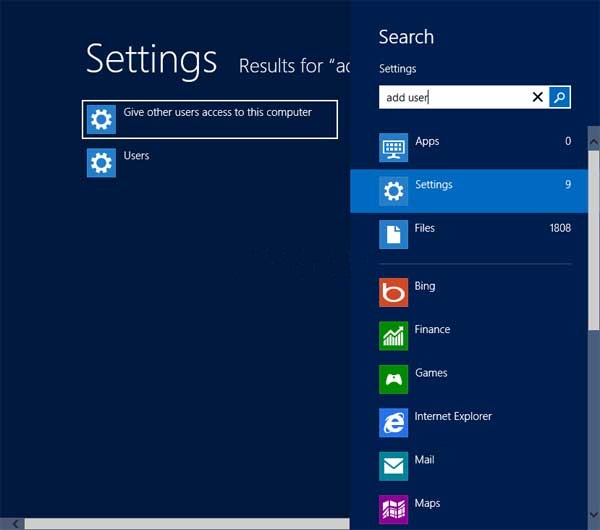This screenshot has height=530, width=600.
Task: Open the Maps app icon
Action: [393, 510]
